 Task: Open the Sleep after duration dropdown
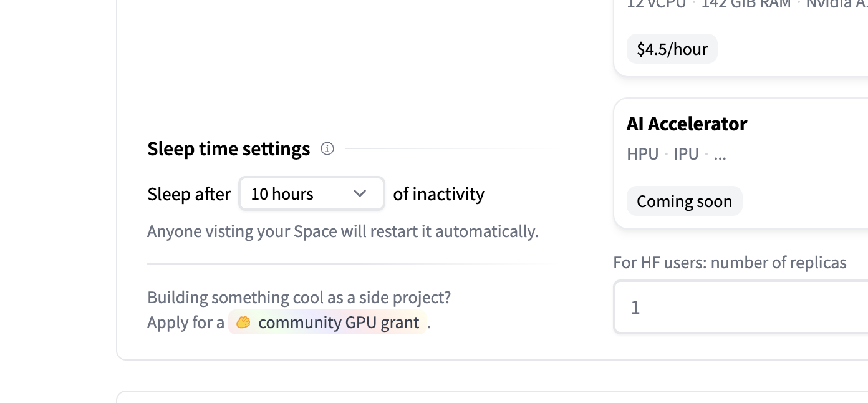311,194
